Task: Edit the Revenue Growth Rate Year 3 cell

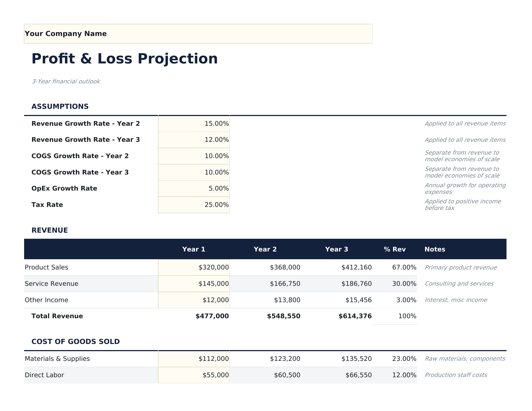Action: tap(194, 140)
